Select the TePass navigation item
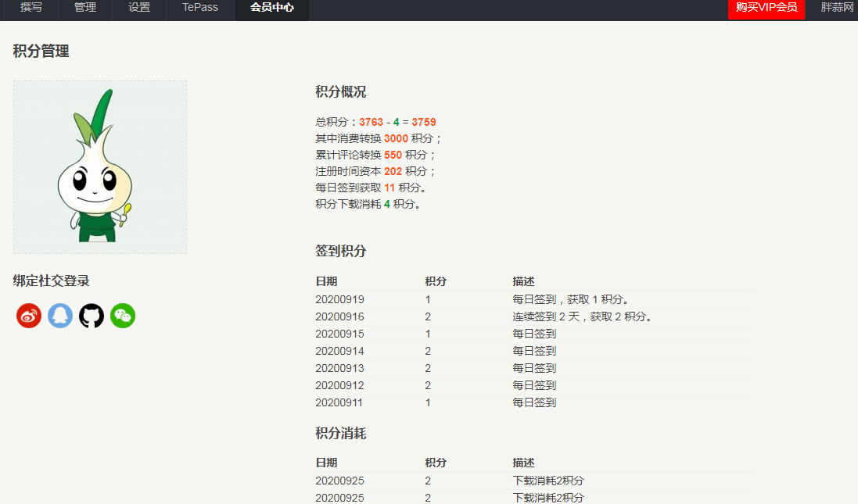The image size is (858, 504). click(x=200, y=8)
